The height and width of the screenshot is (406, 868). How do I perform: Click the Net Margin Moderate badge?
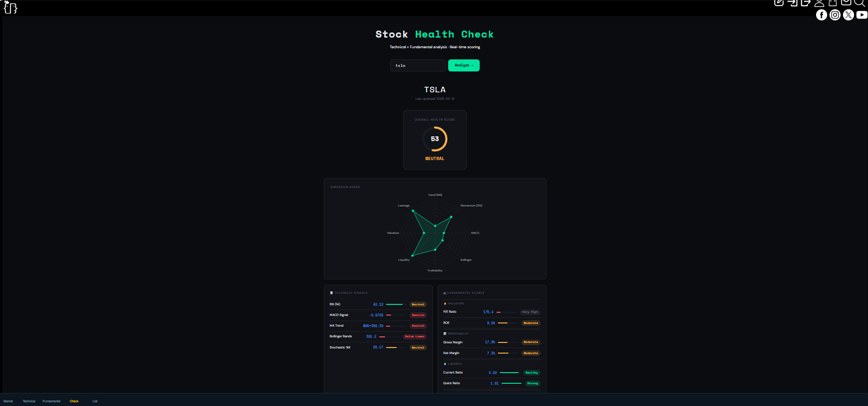[531, 353]
